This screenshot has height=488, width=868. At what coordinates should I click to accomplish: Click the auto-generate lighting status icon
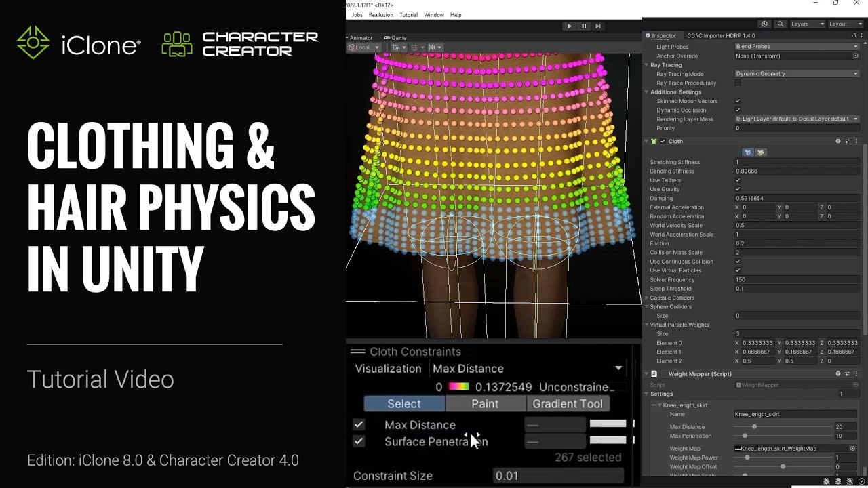point(850,481)
